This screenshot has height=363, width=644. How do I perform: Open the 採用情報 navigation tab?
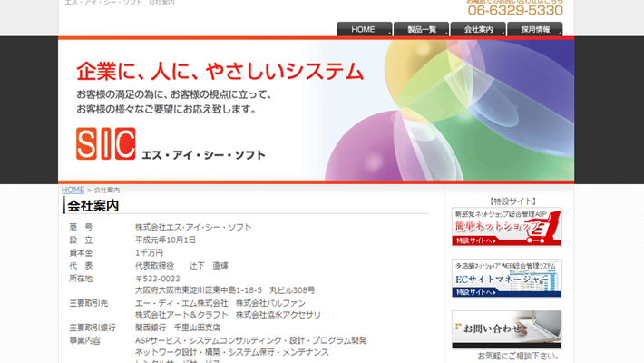tap(535, 29)
